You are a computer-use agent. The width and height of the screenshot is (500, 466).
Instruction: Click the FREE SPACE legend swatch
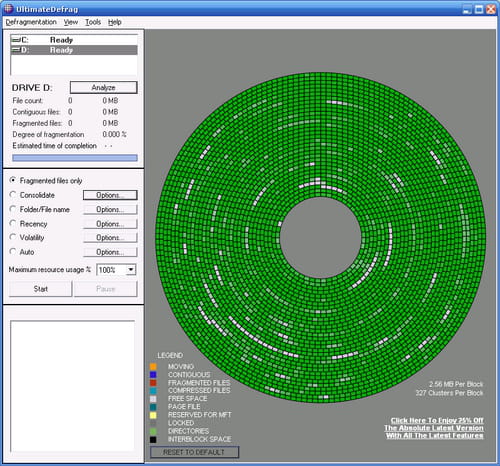(153, 399)
